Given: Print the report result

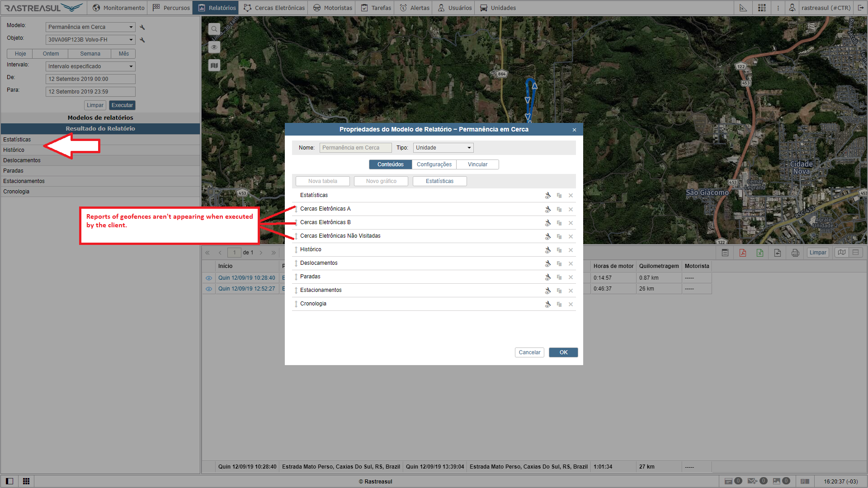Looking at the screenshot, I should (795, 253).
